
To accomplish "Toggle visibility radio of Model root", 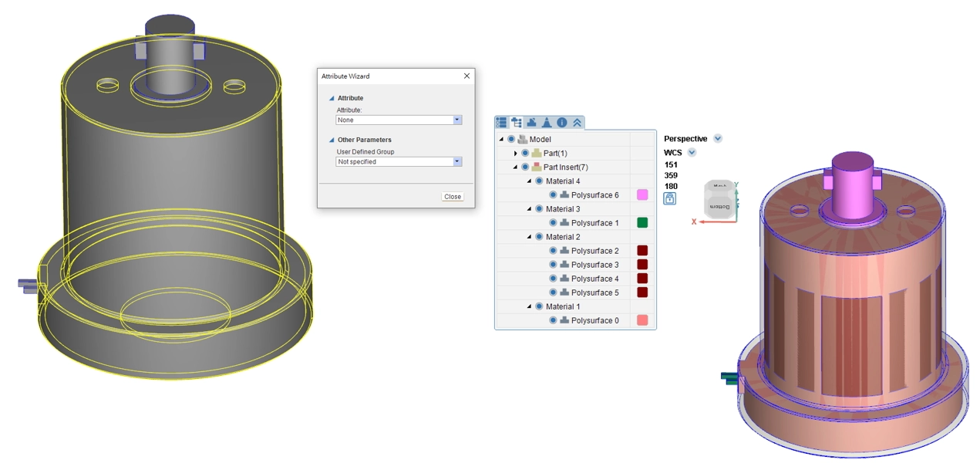I will click(511, 140).
